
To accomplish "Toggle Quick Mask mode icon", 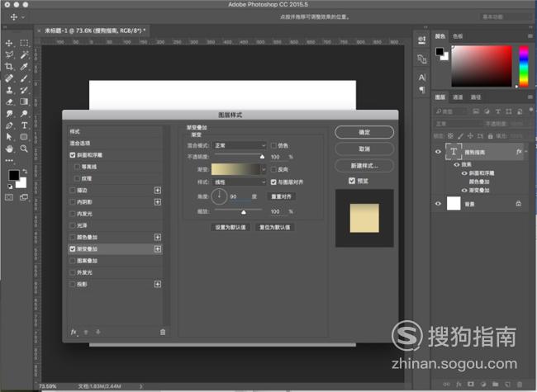I will (x=9, y=197).
